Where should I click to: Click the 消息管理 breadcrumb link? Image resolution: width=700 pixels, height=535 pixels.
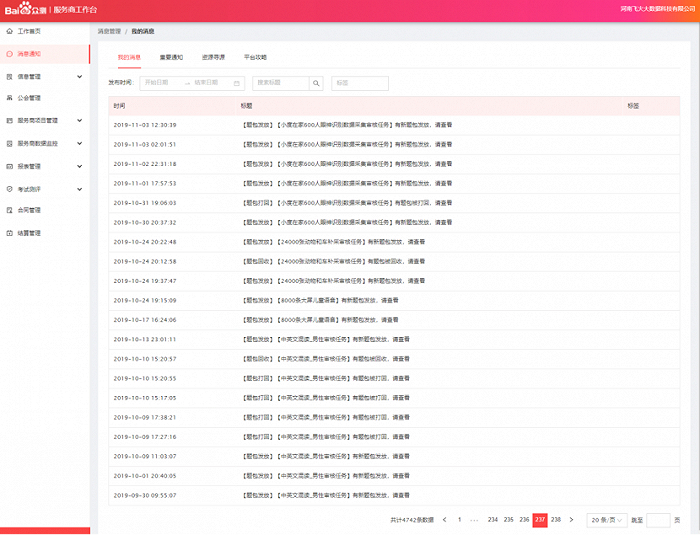click(109, 32)
